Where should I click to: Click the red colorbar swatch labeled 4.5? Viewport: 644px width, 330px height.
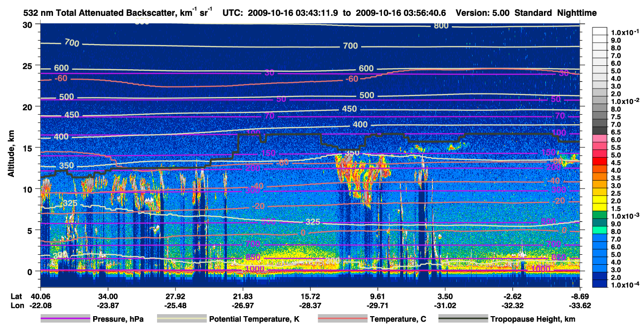600,161
